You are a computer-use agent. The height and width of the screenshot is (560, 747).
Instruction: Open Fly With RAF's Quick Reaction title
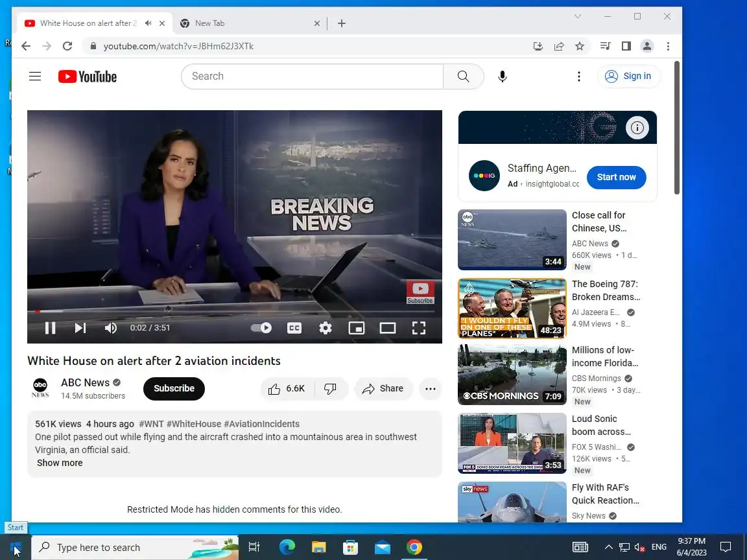pos(606,494)
